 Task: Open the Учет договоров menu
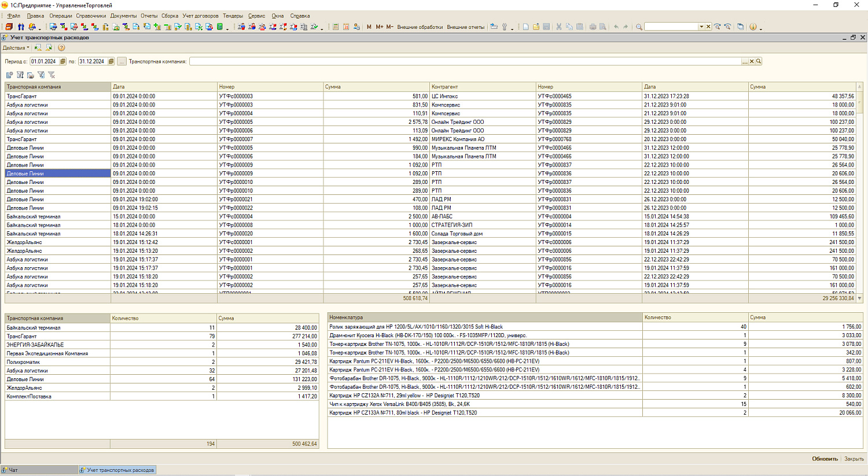pos(200,16)
